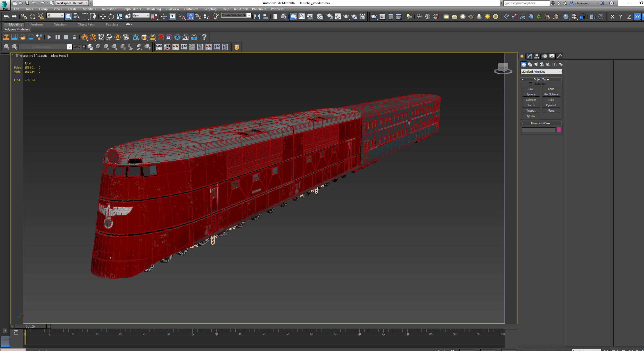Open the Rendering menu
Screen dimensions: 644x351
[x=154, y=9]
